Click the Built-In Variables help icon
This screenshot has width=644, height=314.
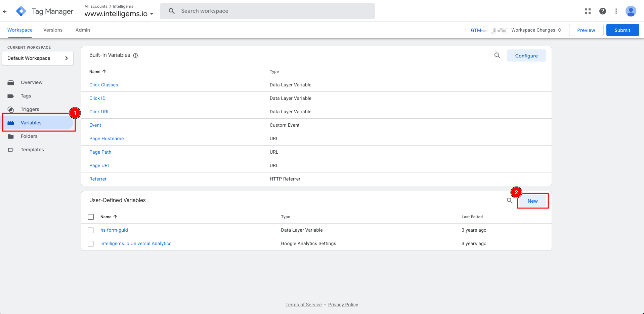(135, 55)
